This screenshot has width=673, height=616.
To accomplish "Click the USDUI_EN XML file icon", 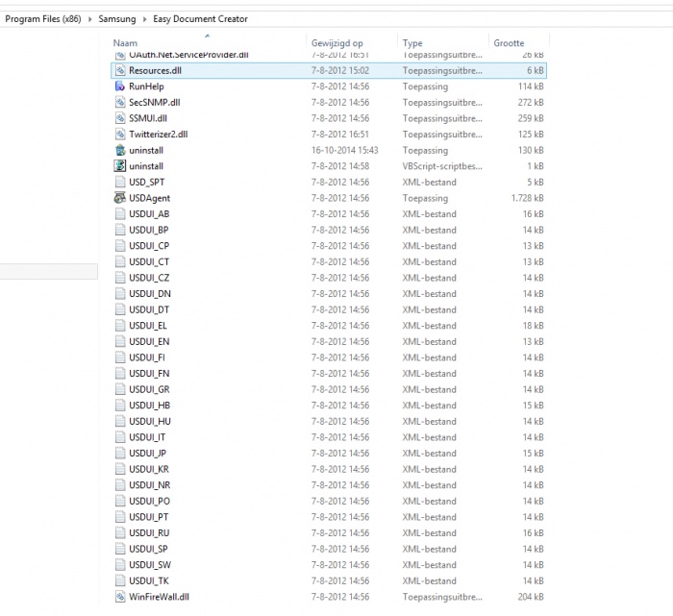I will pyautogui.click(x=120, y=341).
